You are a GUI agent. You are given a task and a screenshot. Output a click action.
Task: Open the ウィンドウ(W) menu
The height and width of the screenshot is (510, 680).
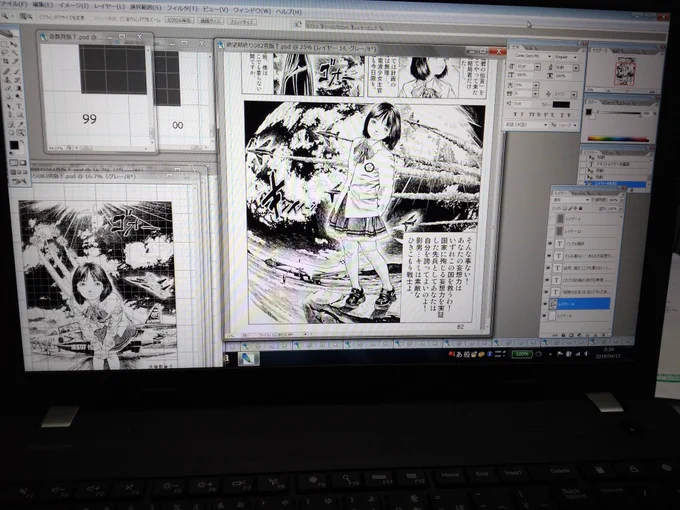[x=252, y=10]
